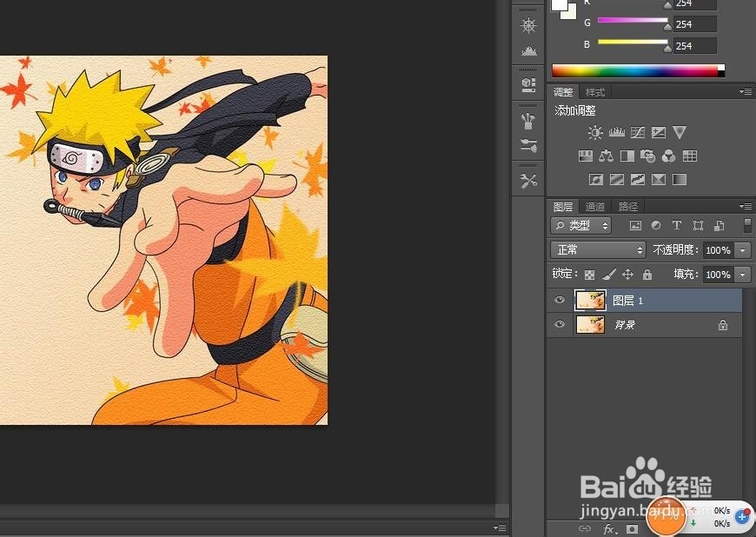Viewport: 756px width, 537px height.
Task: Open the collapsed panel with cube icon
Action: click(528, 85)
